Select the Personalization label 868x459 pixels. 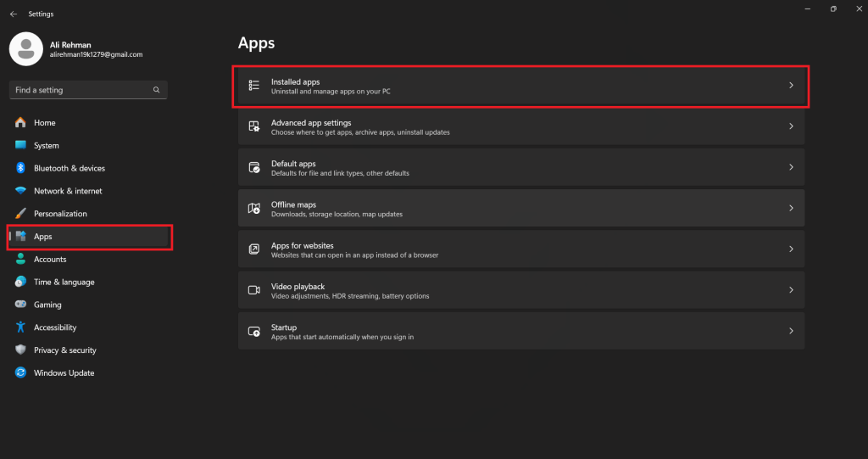[x=60, y=214]
